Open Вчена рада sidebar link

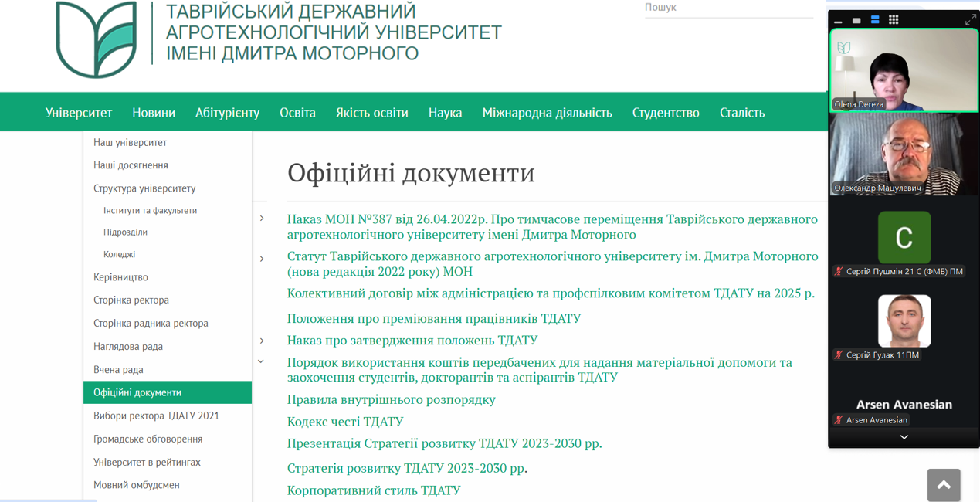pos(118,369)
